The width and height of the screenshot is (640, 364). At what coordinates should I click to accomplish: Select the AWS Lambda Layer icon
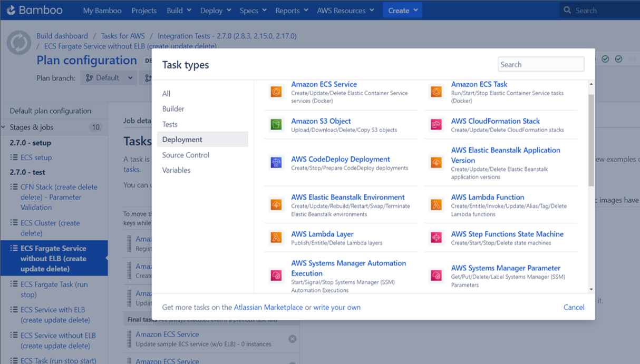click(276, 238)
